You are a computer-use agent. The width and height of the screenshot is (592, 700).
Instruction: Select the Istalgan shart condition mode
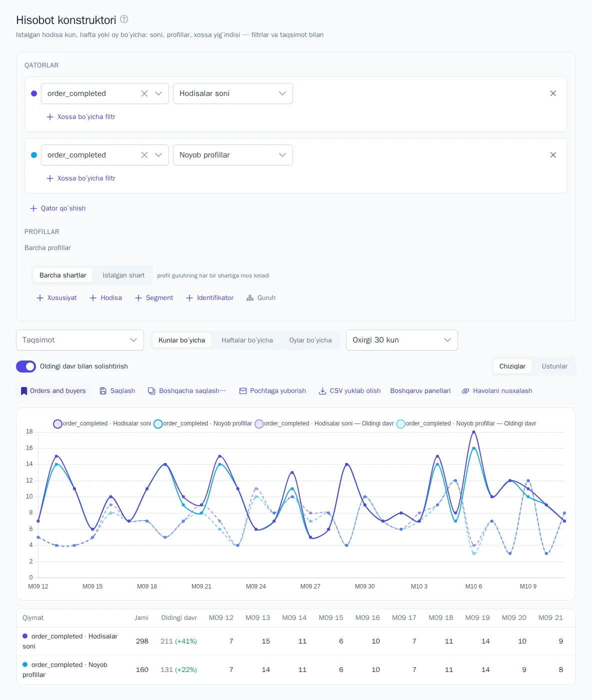[x=123, y=275]
